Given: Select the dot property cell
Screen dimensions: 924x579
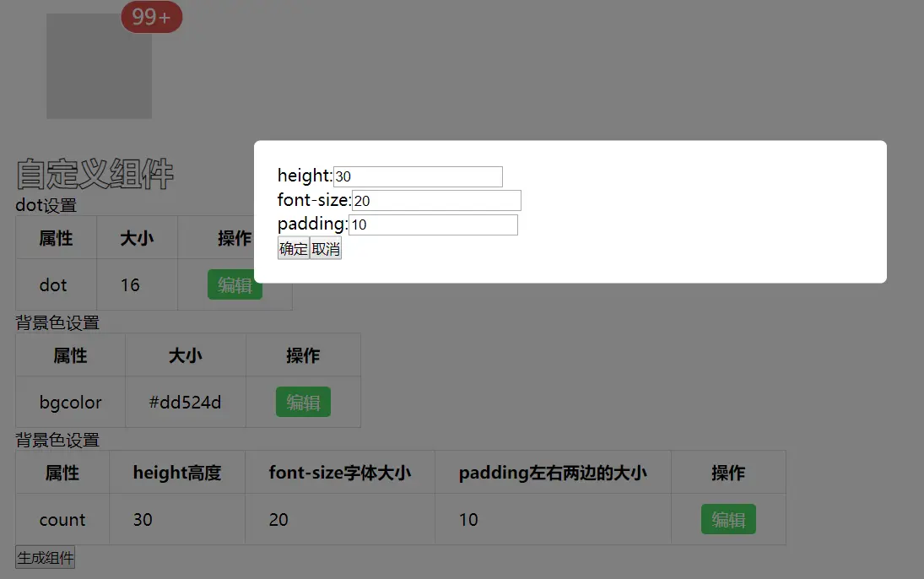Looking at the screenshot, I should 56,284.
